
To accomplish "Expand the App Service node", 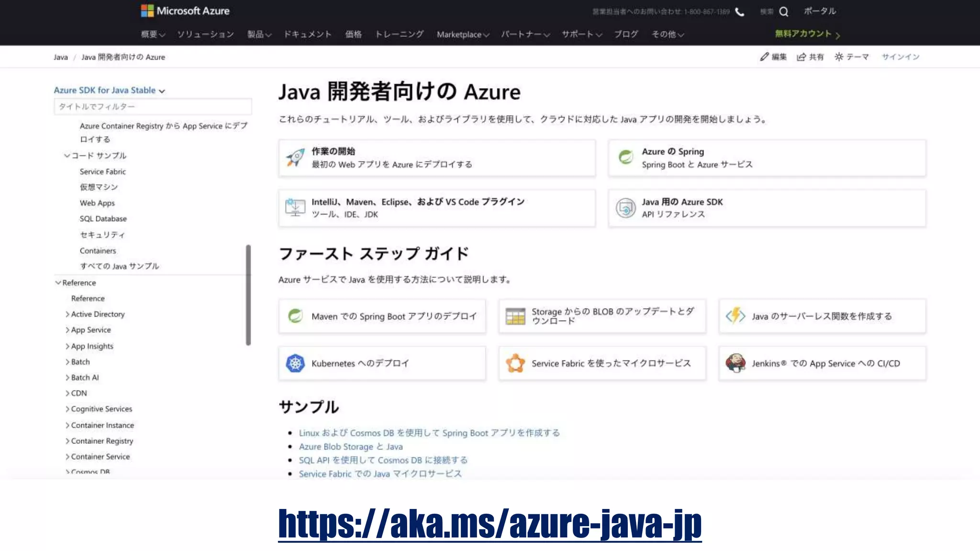I will pos(67,330).
